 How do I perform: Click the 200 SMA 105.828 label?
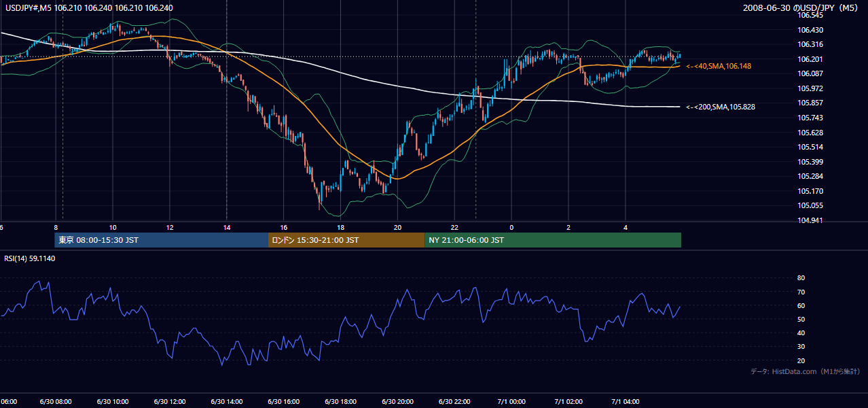pos(720,107)
